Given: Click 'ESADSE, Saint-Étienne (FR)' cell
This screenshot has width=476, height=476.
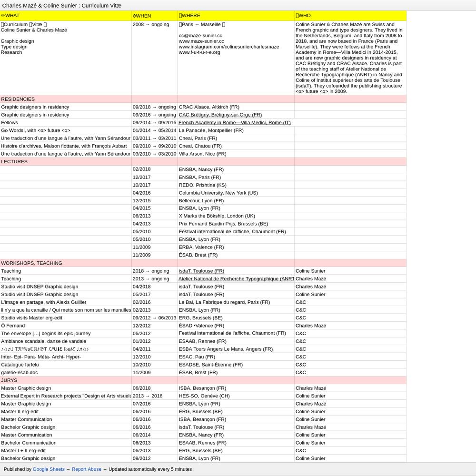Looking at the screenshot, I should 236,365.
